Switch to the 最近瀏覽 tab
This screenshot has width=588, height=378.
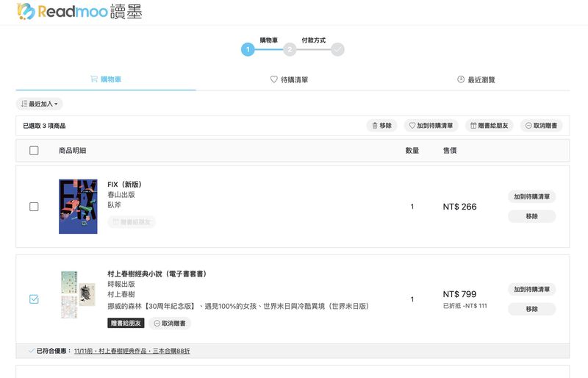(476, 79)
